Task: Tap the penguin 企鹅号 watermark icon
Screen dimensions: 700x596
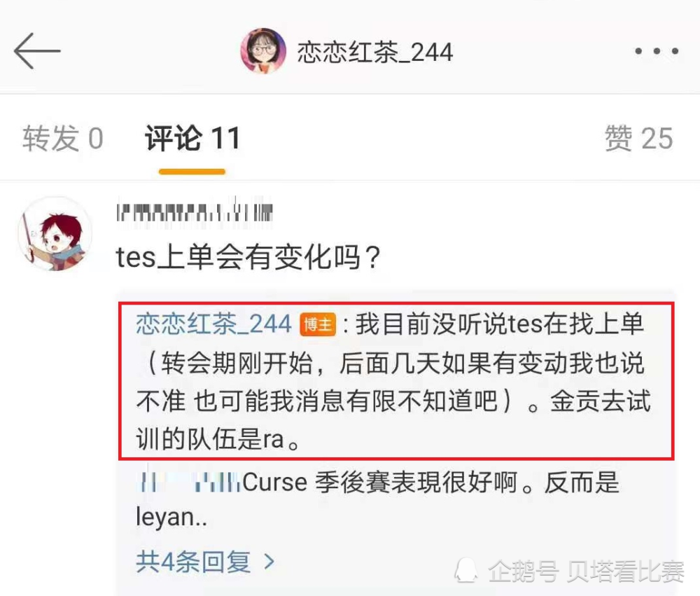Action: click(466, 571)
